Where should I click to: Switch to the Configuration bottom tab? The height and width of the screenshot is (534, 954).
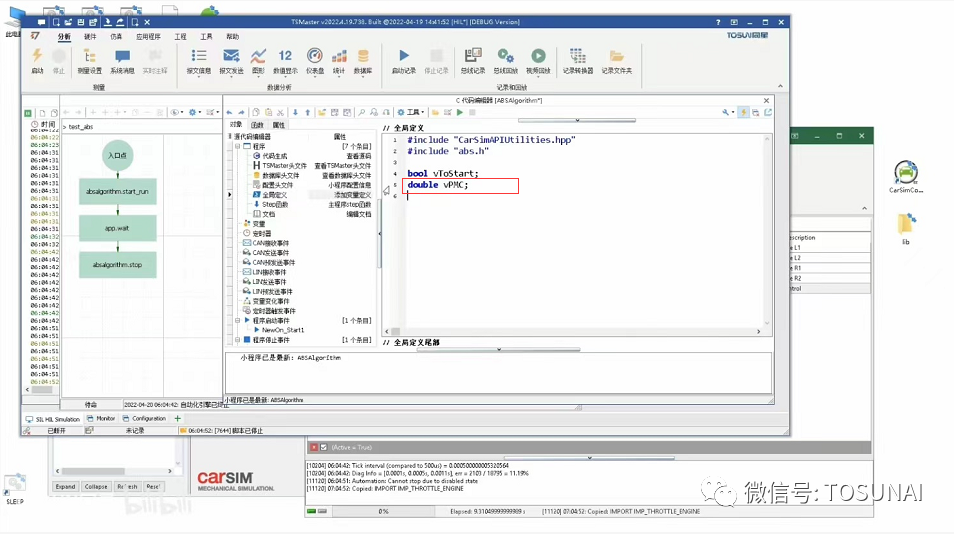(x=144, y=418)
